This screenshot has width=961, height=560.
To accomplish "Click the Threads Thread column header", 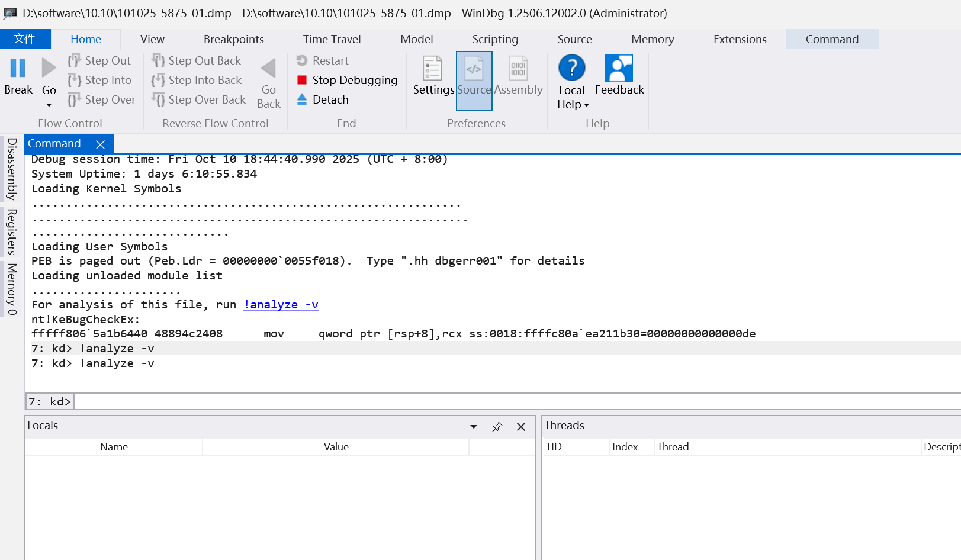I will [x=788, y=447].
